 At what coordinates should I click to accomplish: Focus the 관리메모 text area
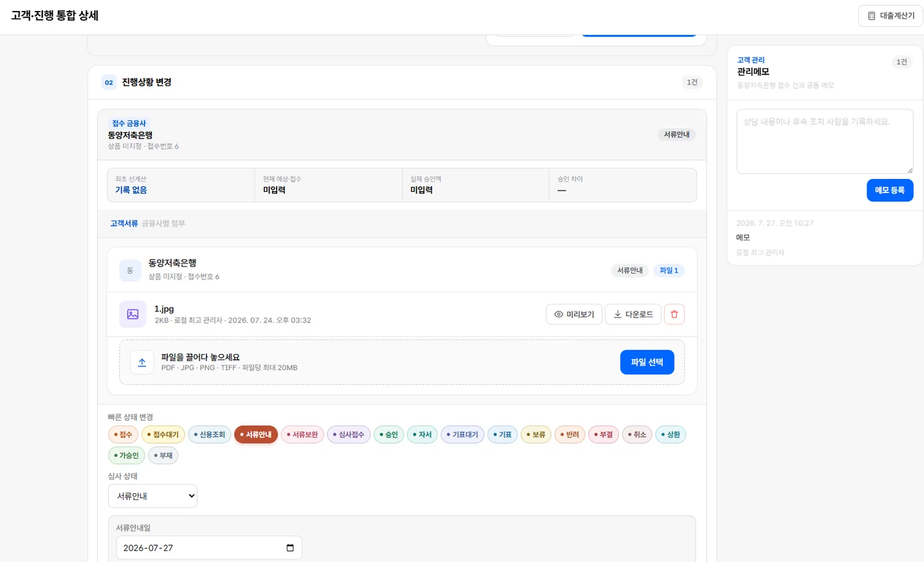(825, 141)
